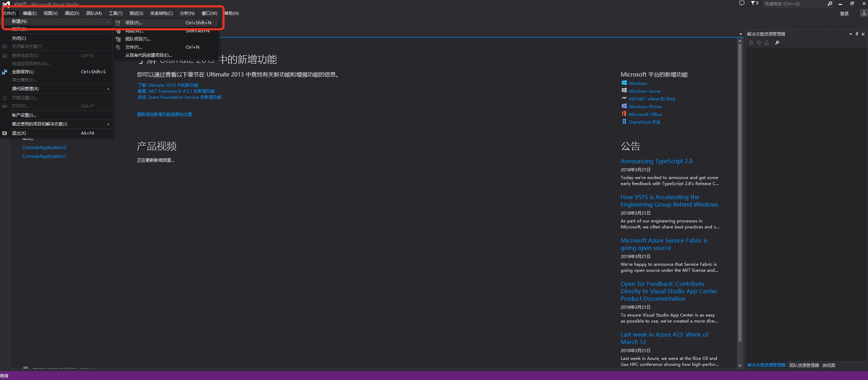Click the start page scrollbar down arrow

point(740,366)
